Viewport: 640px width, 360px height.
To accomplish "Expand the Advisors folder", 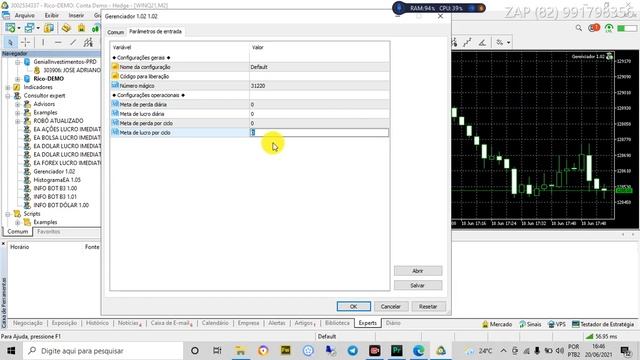I will 18,104.
